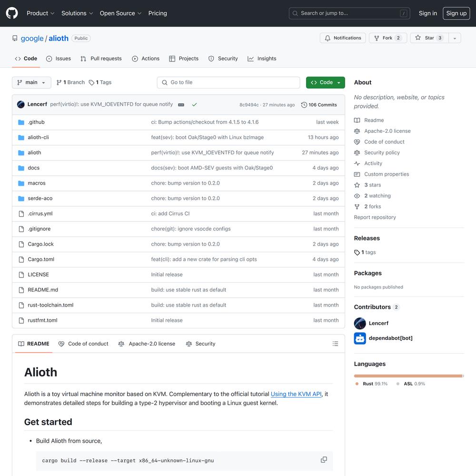View the 1 Branch link
Viewport: 476px width, 476px height.
[70, 82]
